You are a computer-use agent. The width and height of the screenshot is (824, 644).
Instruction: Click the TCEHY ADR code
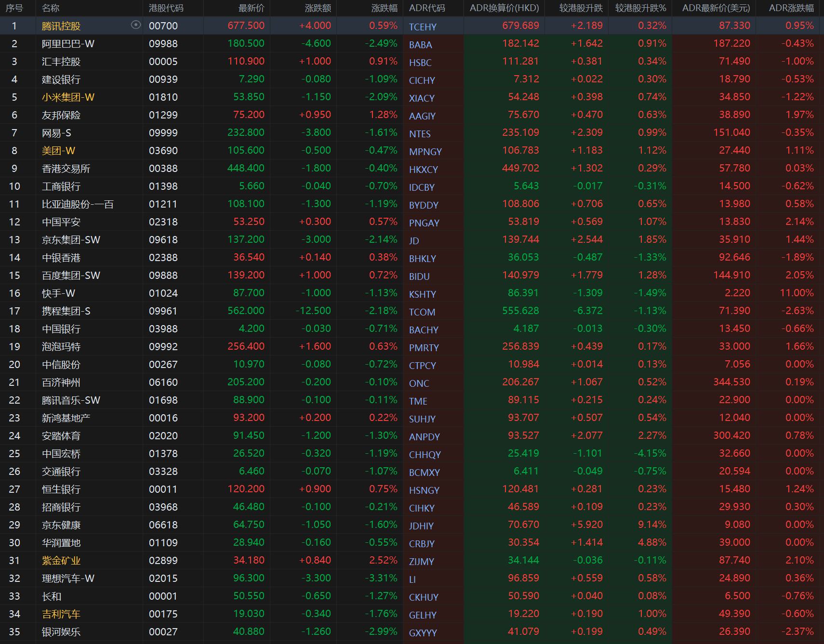pyautogui.click(x=423, y=27)
